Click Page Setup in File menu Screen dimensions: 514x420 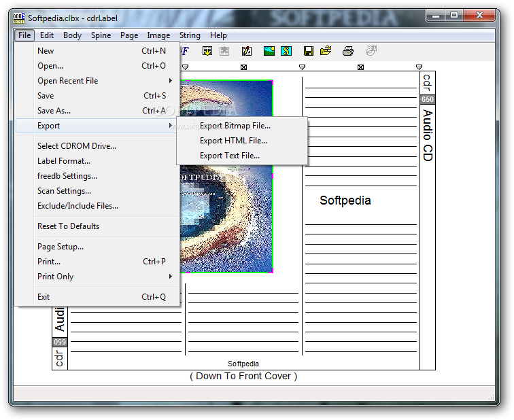coord(61,247)
